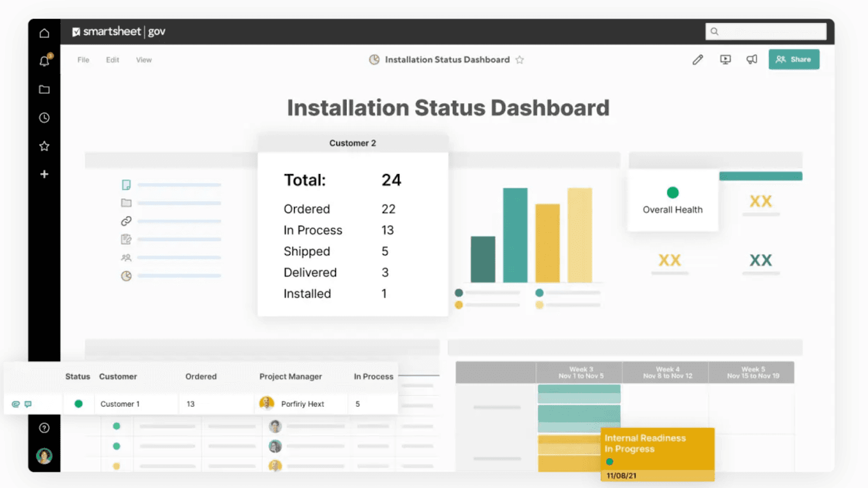Click the Week 4 Gantt header

(666, 373)
